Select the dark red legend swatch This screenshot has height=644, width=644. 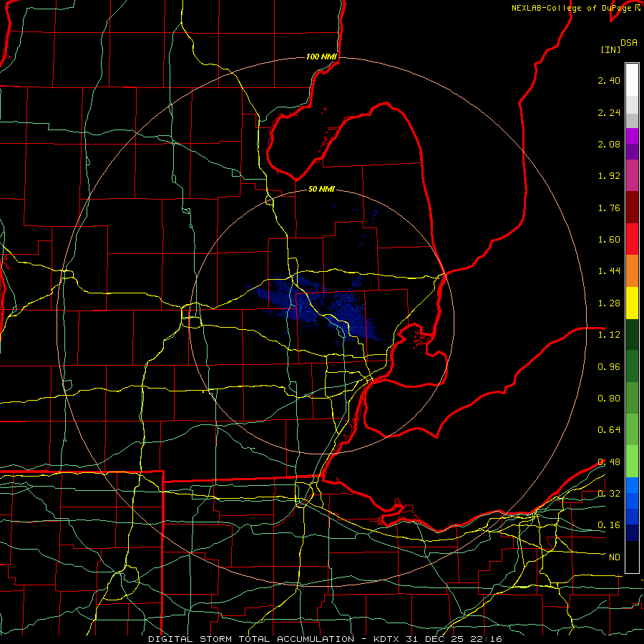(632, 208)
